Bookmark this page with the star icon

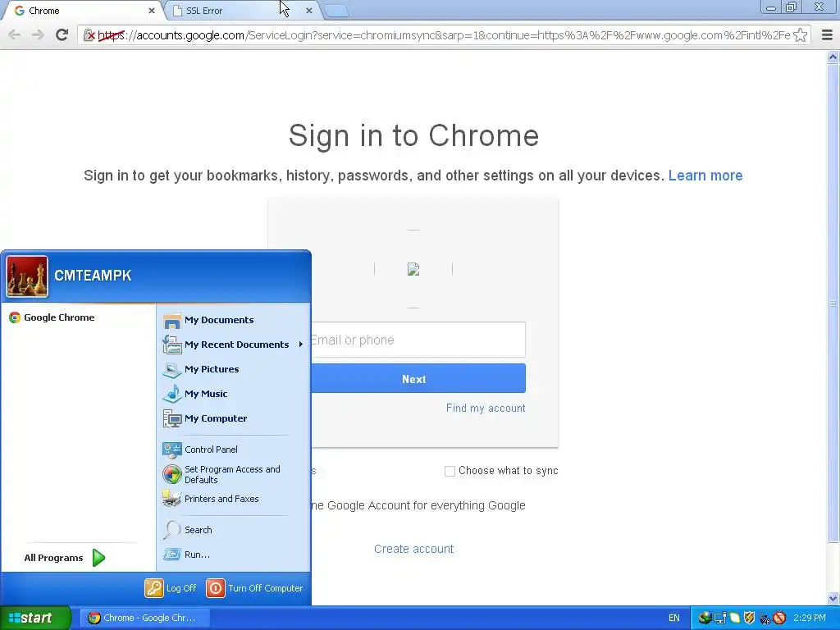(x=801, y=34)
